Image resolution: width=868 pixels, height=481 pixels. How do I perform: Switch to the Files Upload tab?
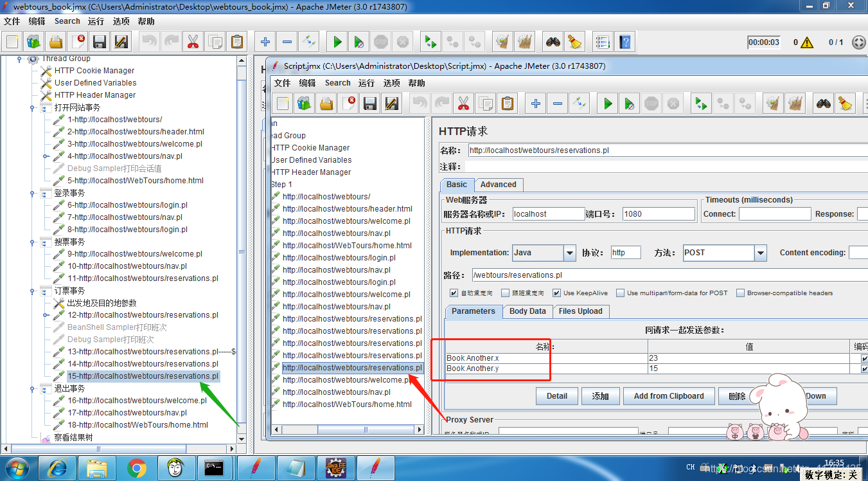[x=581, y=311]
